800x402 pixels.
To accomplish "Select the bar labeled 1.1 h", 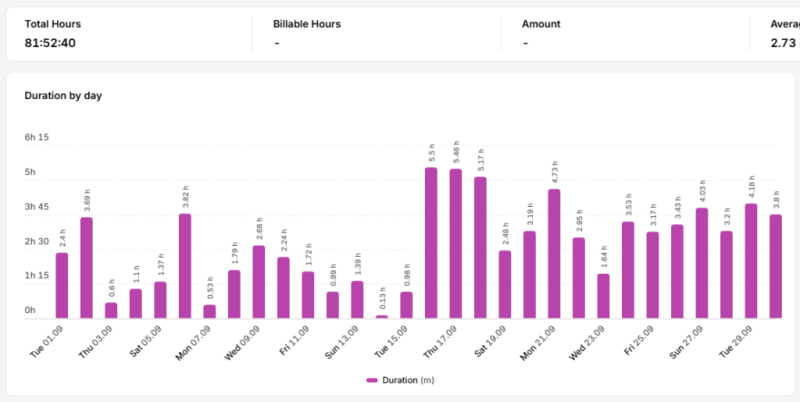I will click(x=136, y=304).
